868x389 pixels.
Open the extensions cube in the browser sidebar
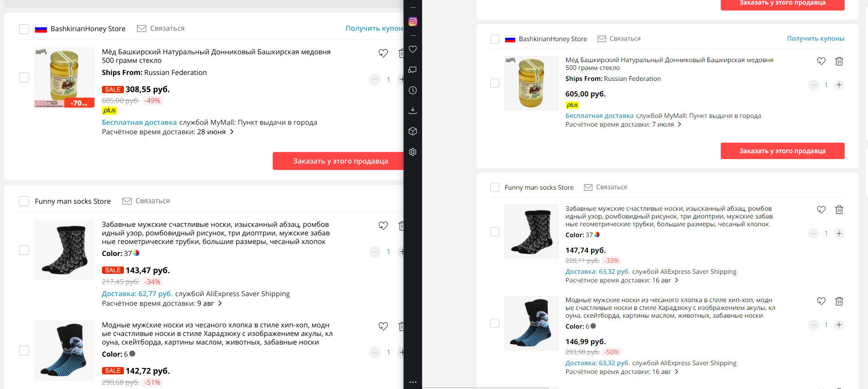tap(413, 131)
